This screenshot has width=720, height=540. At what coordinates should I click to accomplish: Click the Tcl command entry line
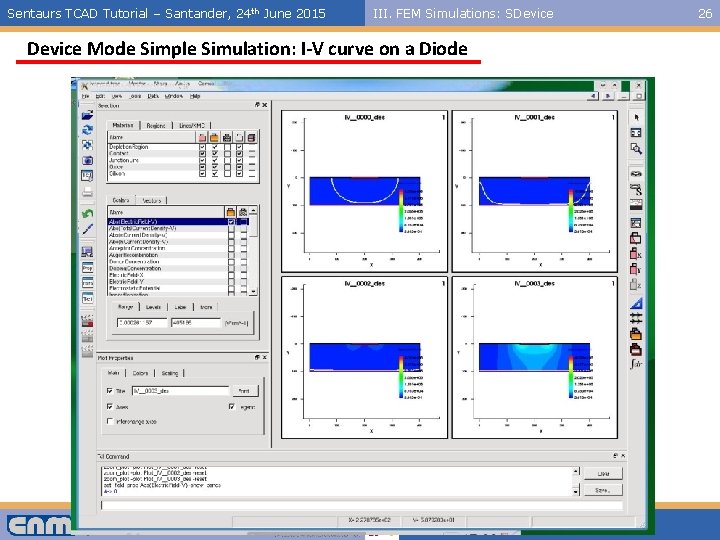tap(361, 506)
